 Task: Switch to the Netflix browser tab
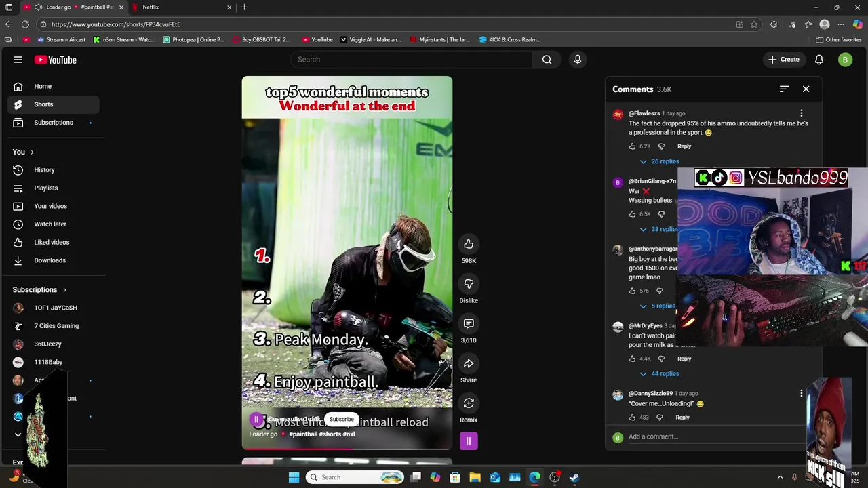point(182,7)
